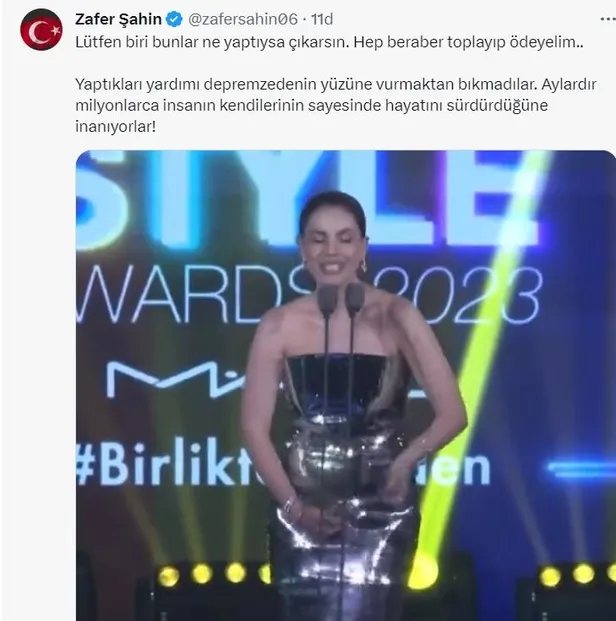Click the blue verified badge

pyautogui.click(x=174, y=19)
